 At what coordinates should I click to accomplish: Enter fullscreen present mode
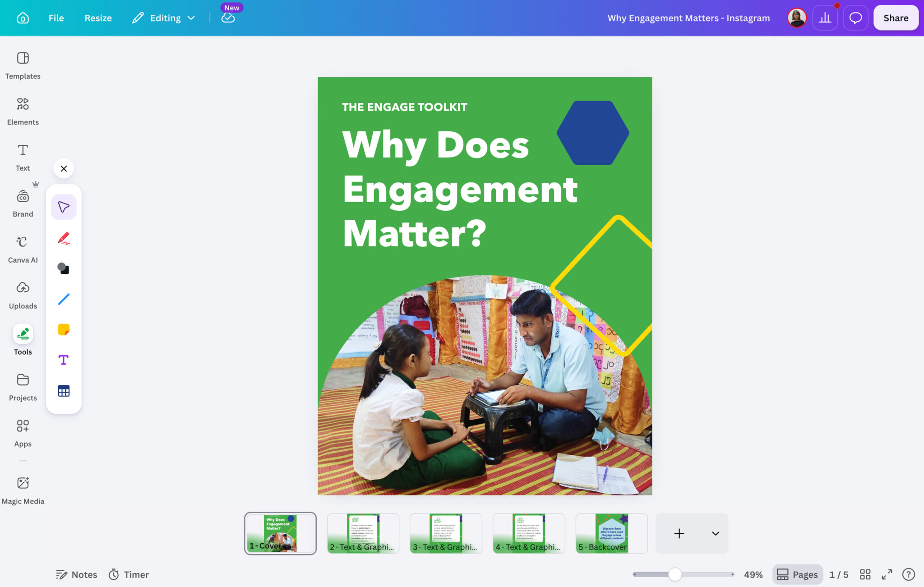click(887, 574)
